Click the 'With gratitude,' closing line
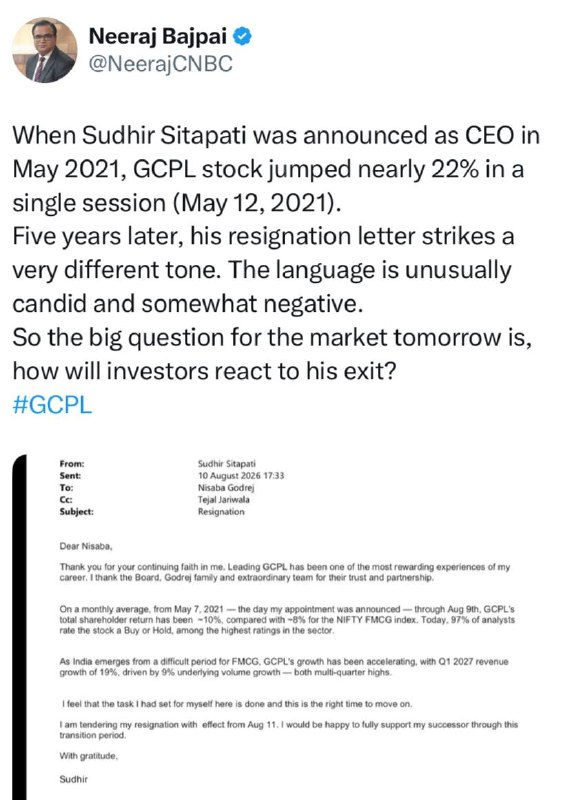 (88, 756)
